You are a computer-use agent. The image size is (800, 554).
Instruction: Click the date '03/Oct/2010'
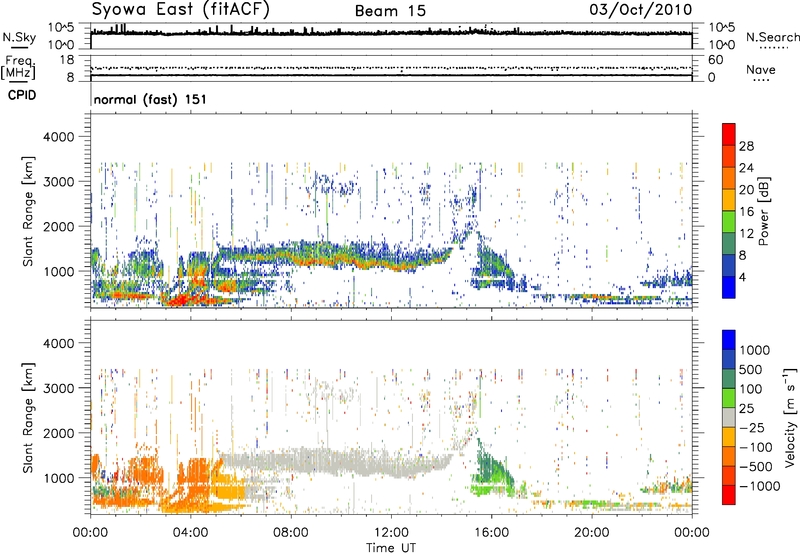(641, 10)
